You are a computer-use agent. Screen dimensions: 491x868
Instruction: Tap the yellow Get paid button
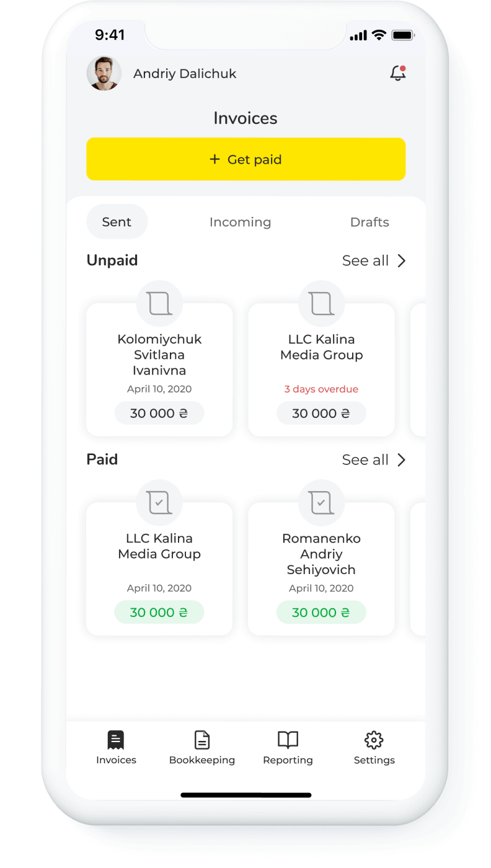pos(245,159)
